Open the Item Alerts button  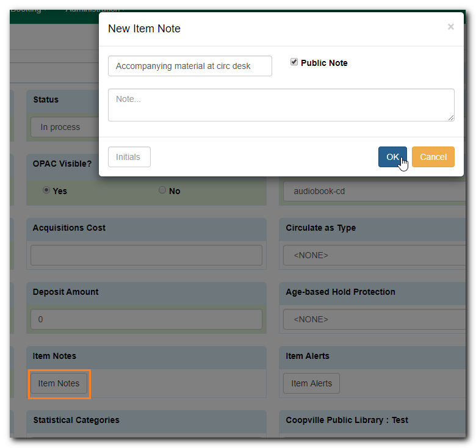pos(311,383)
